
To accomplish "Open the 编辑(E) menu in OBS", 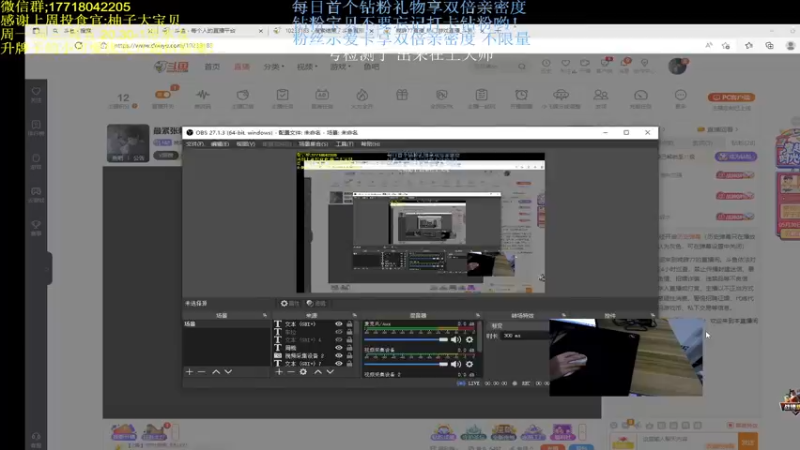I will tap(219, 144).
